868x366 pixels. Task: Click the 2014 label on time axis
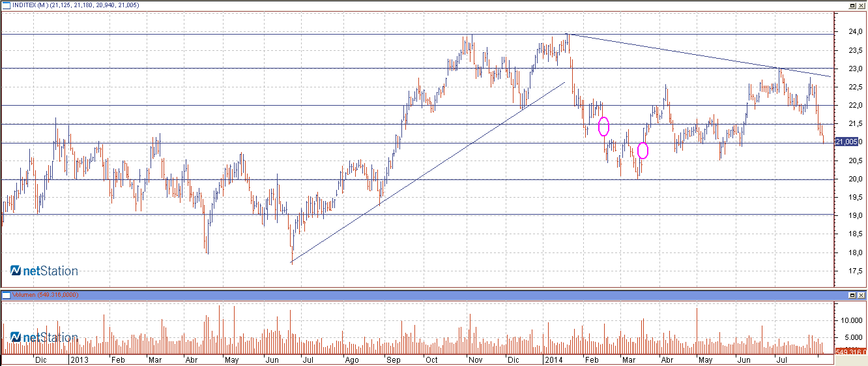[555, 359]
